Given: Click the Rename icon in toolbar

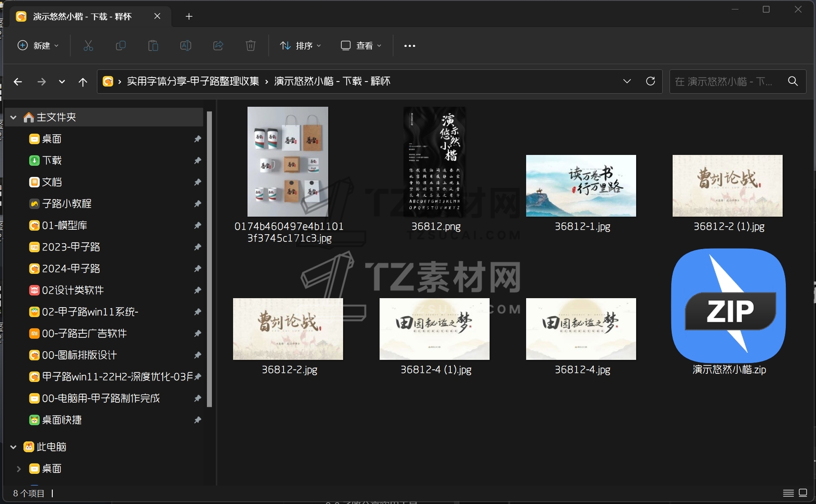Looking at the screenshot, I should tap(186, 45).
